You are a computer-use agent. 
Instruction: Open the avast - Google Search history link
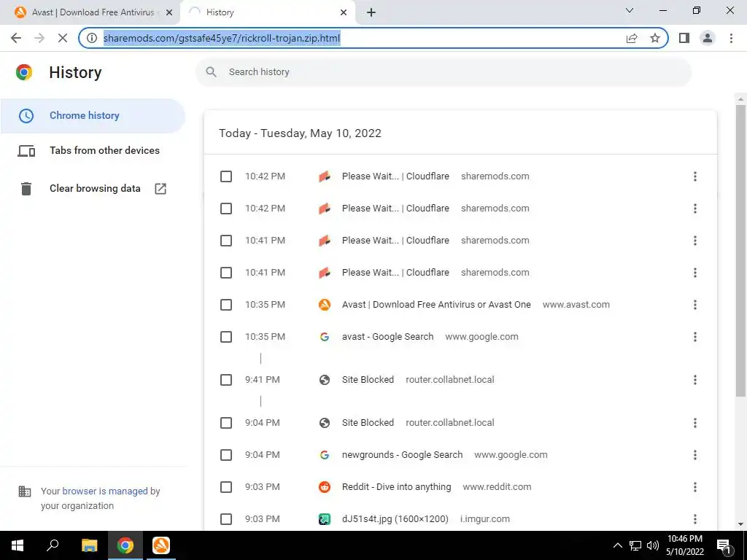(x=388, y=337)
